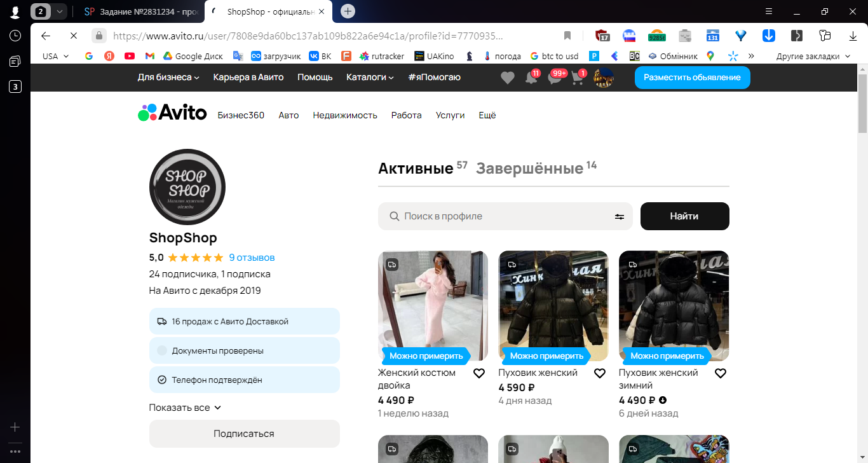Open browser hamburger menu
Screen dimensions: 868x463
coord(769,11)
